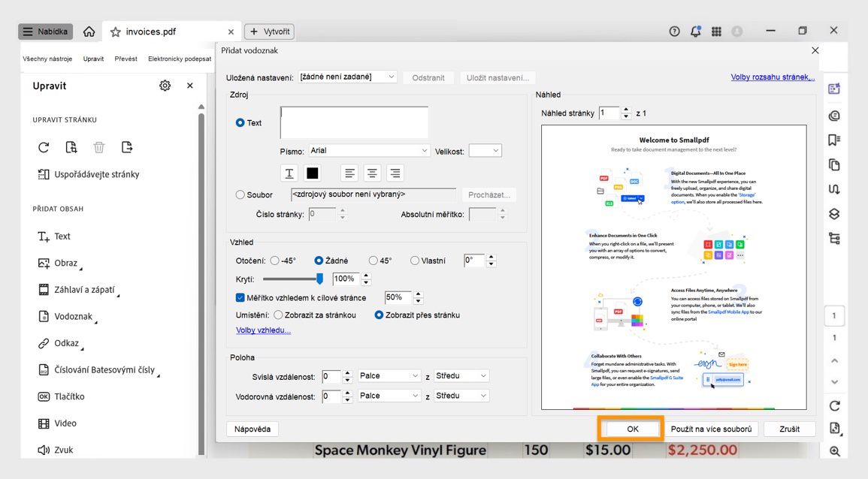Click Volby rozsahu stránek link

(x=773, y=77)
